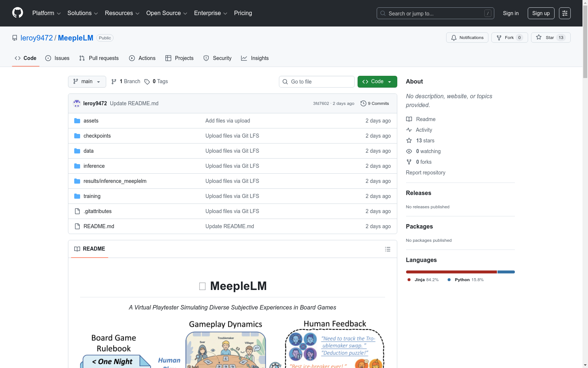The height and width of the screenshot is (368, 588).
Task: Click the Activity pulse icon
Action: (x=409, y=130)
